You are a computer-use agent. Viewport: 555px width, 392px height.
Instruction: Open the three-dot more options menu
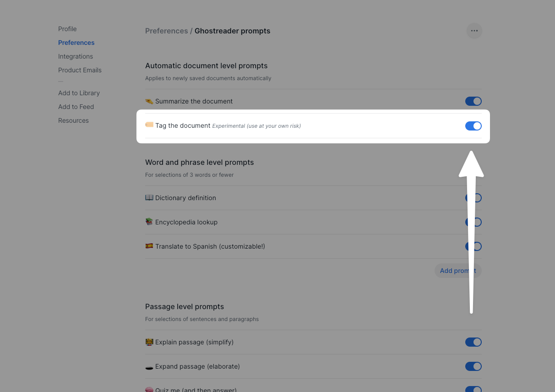(x=474, y=31)
